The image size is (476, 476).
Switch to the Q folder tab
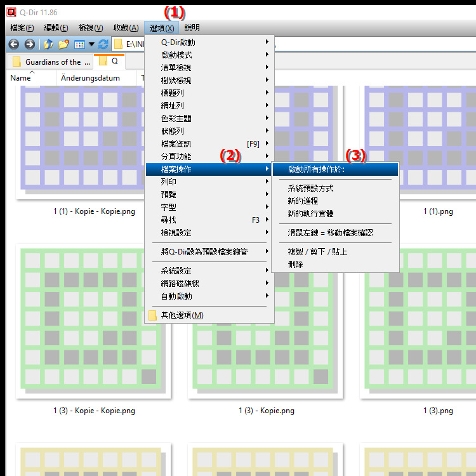(x=109, y=62)
